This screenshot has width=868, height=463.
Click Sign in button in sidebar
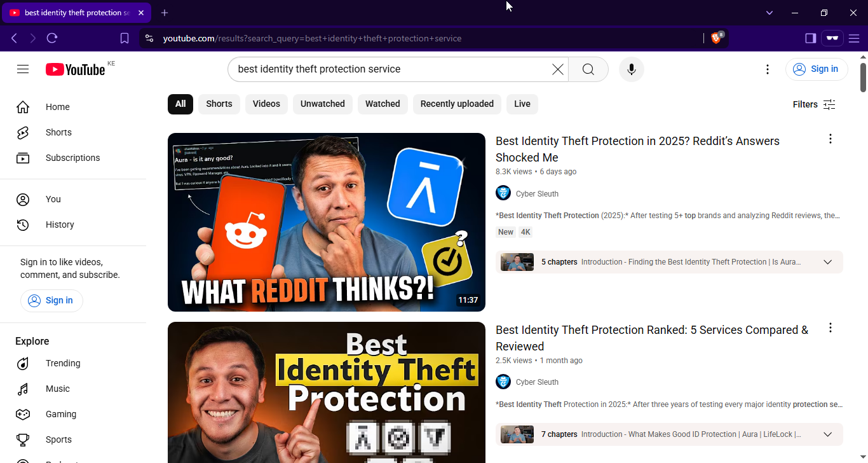tap(51, 300)
